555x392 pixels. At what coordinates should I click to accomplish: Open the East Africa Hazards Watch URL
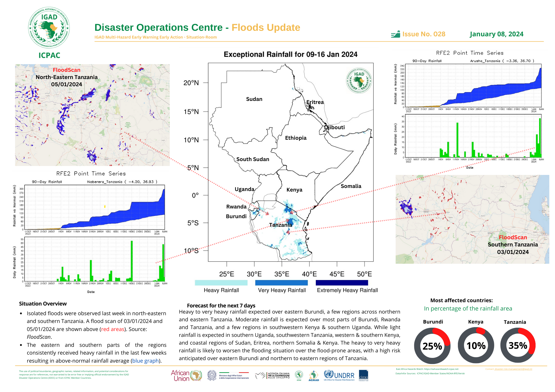441,369
